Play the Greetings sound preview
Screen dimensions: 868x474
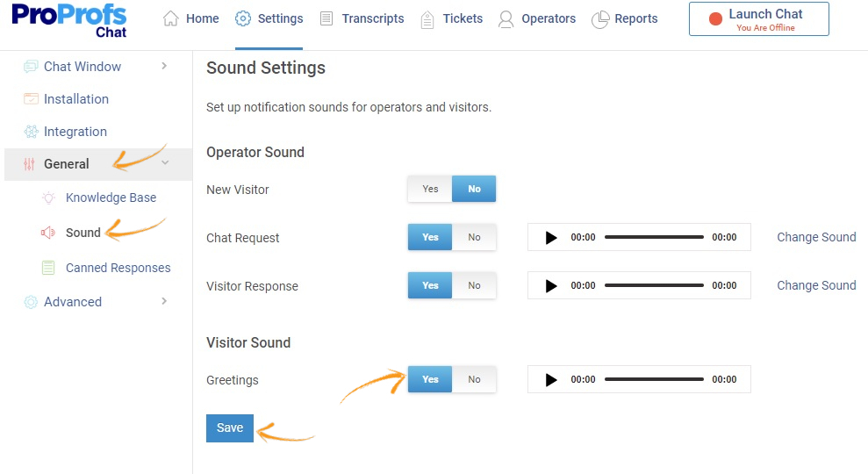pos(551,380)
